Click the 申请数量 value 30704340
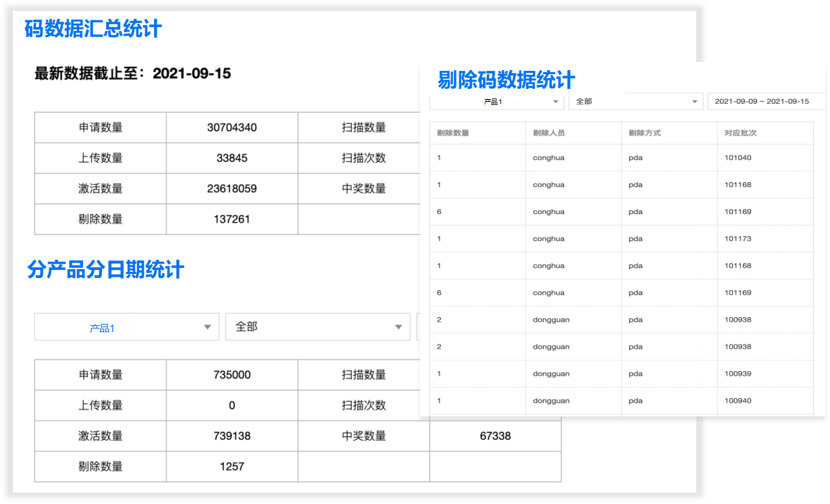The width and height of the screenshot is (830, 504). (232, 128)
